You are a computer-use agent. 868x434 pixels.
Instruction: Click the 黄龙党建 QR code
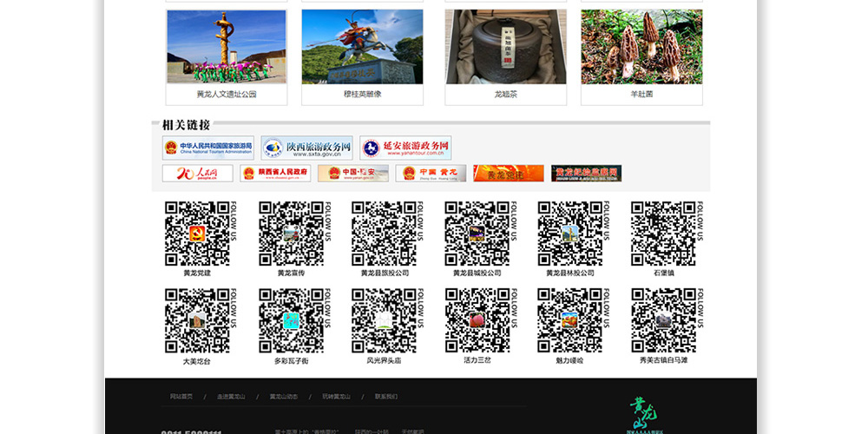pos(197,233)
